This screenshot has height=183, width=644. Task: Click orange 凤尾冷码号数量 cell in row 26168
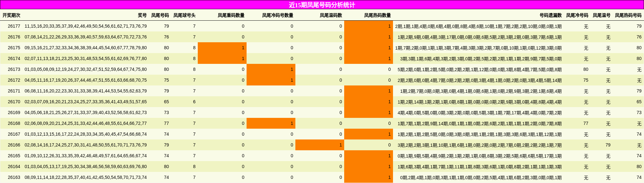coord(271,123)
